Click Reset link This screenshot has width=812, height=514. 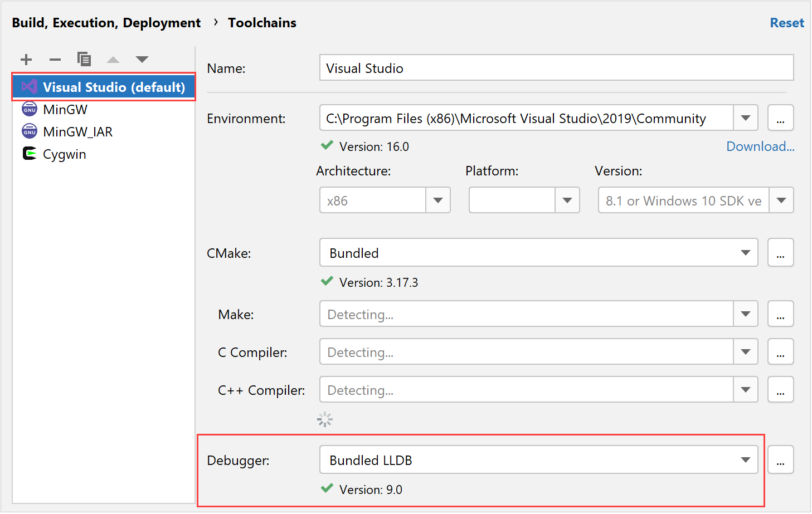pos(787,23)
